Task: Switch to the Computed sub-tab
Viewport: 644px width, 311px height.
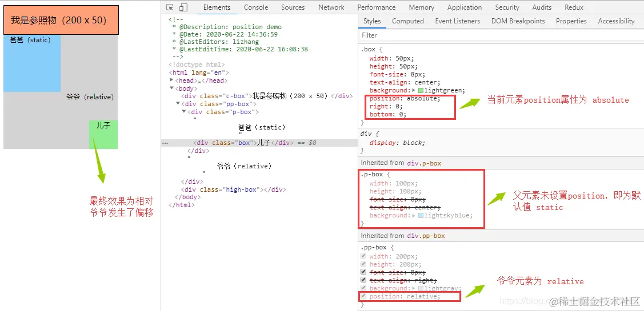Action: tap(408, 21)
